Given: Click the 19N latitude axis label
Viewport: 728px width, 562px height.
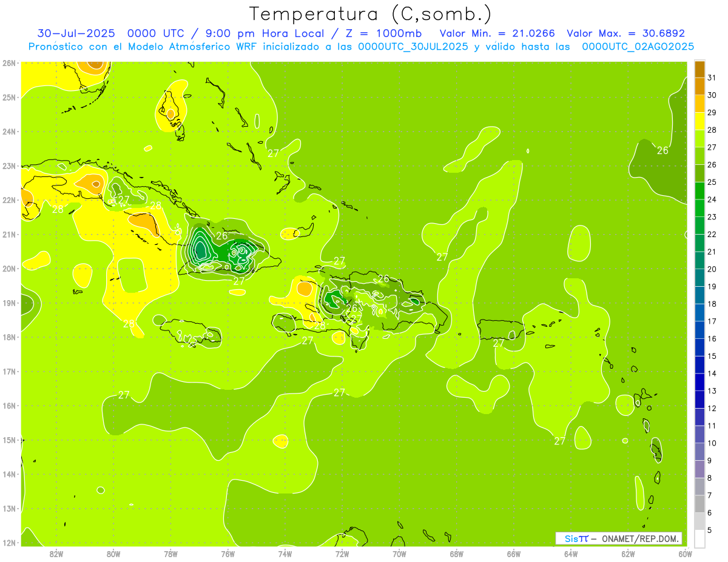Looking at the screenshot, I should click(8, 303).
